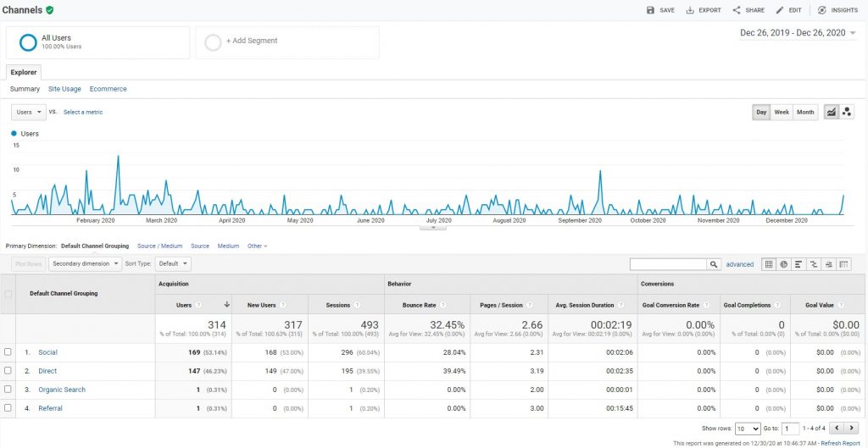Image resolution: width=868 pixels, height=448 pixels.
Task: Open the Sort Type Default dropdown
Action: (x=173, y=264)
